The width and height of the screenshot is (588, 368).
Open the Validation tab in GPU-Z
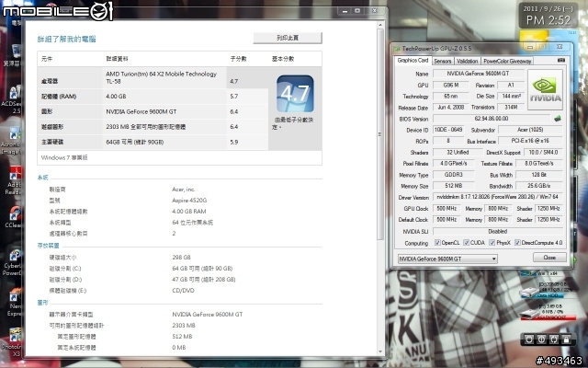click(467, 61)
